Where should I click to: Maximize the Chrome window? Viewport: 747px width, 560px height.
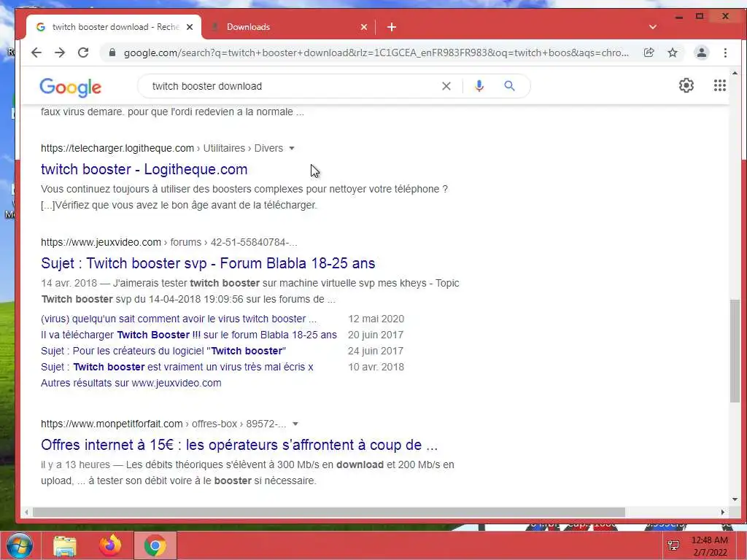click(700, 16)
